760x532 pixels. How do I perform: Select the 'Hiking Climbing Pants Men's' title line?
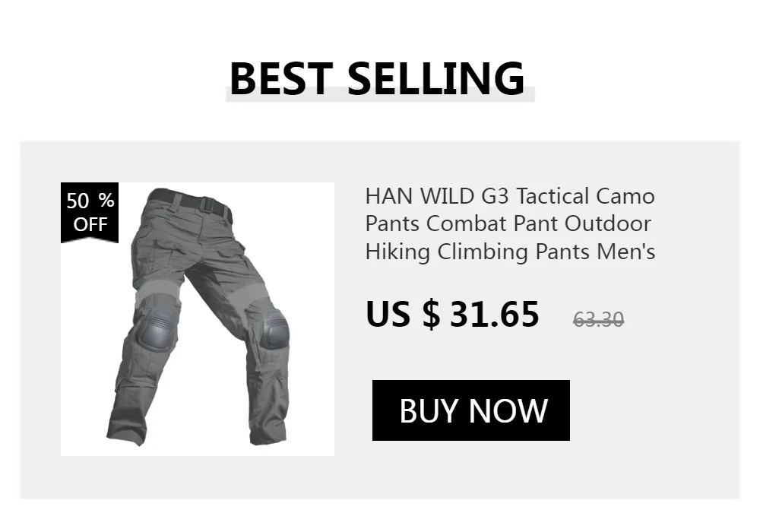(x=511, y=252)
